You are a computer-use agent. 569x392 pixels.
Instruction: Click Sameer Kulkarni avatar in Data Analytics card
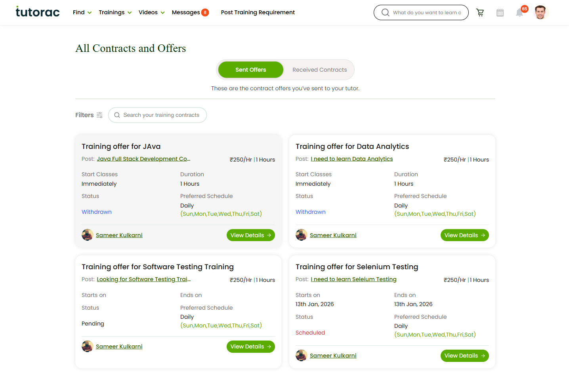[x=301, y=235]
